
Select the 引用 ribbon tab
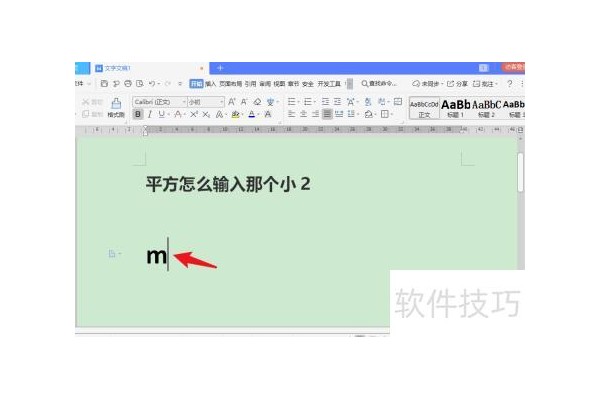point(250,83)
